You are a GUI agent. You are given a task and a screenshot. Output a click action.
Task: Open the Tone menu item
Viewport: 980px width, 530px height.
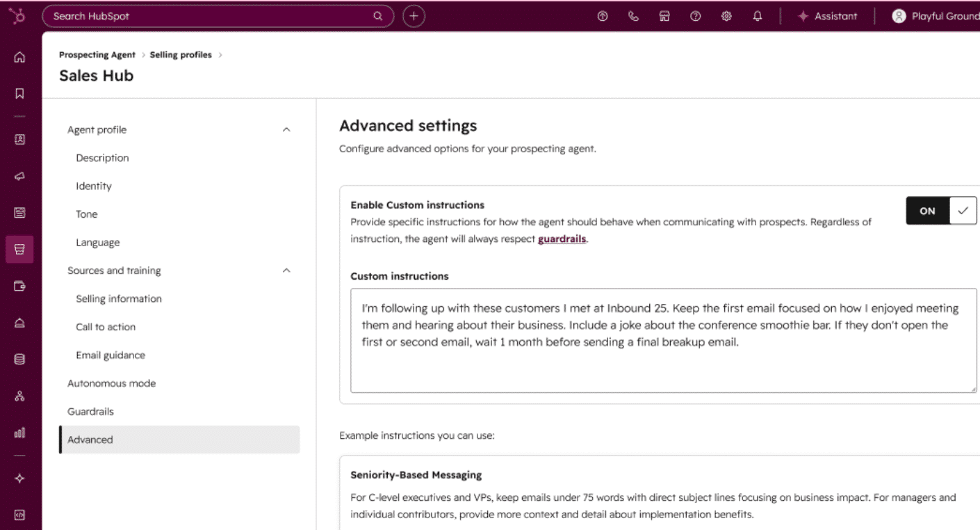coord(87,214)
